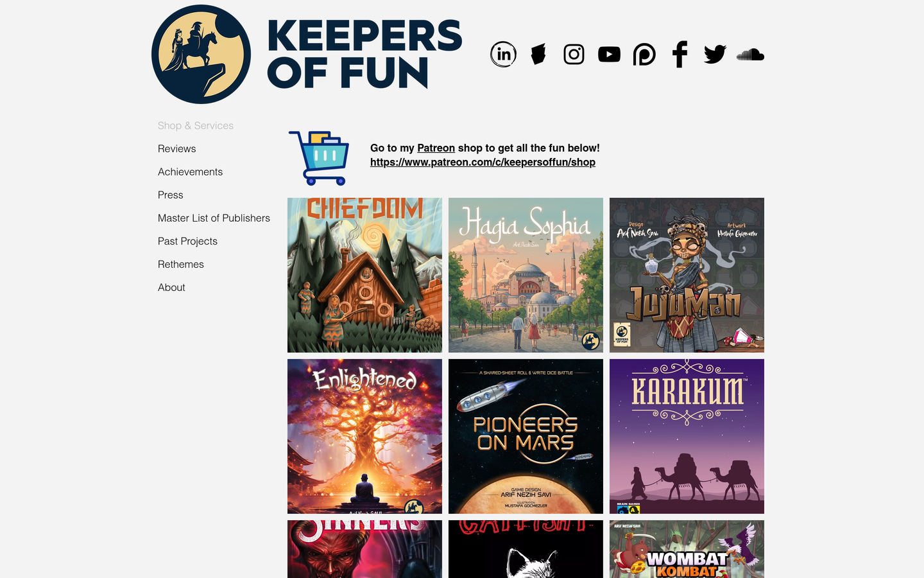Click the Keepers of Fun round logo
This screenshot has height=578, width=924.
(x=201, y=54)
